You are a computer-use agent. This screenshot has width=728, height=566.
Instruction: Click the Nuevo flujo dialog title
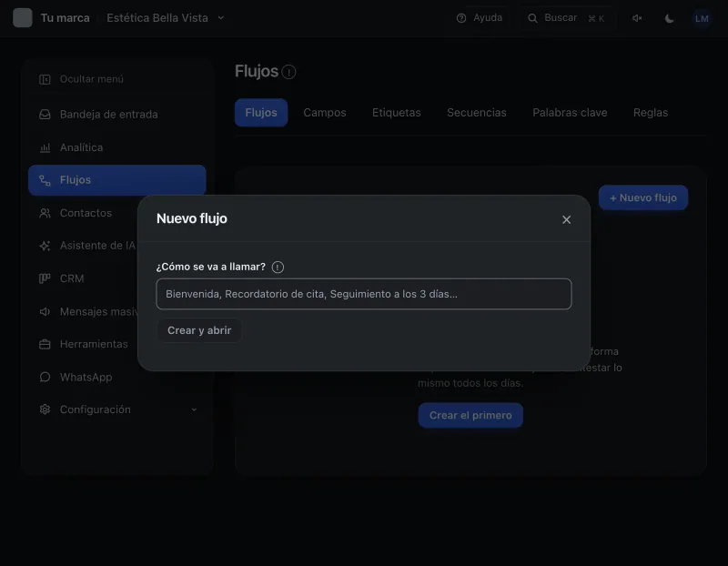click(192, 218)
